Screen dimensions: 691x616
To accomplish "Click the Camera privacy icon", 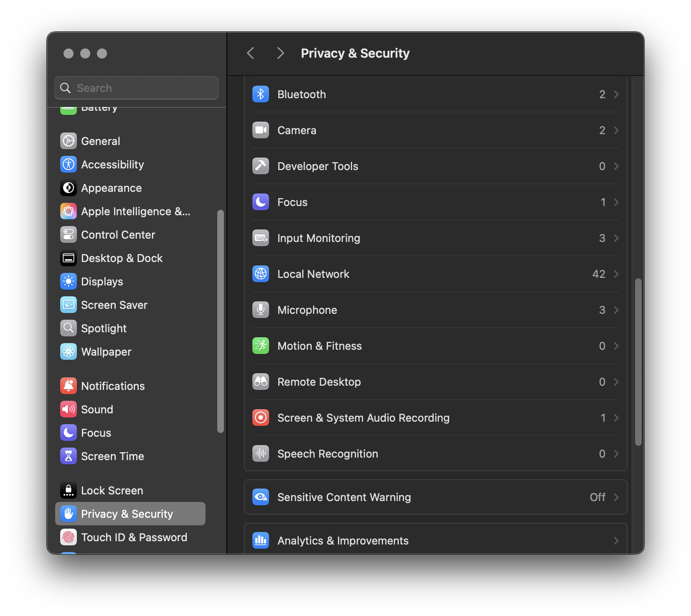I will (x=261, y=130).
